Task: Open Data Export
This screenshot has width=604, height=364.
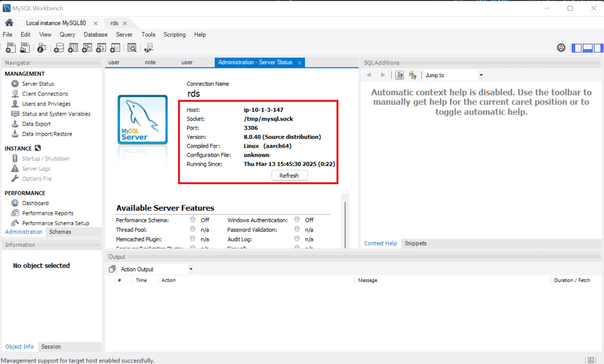Action: coord(36,124)
